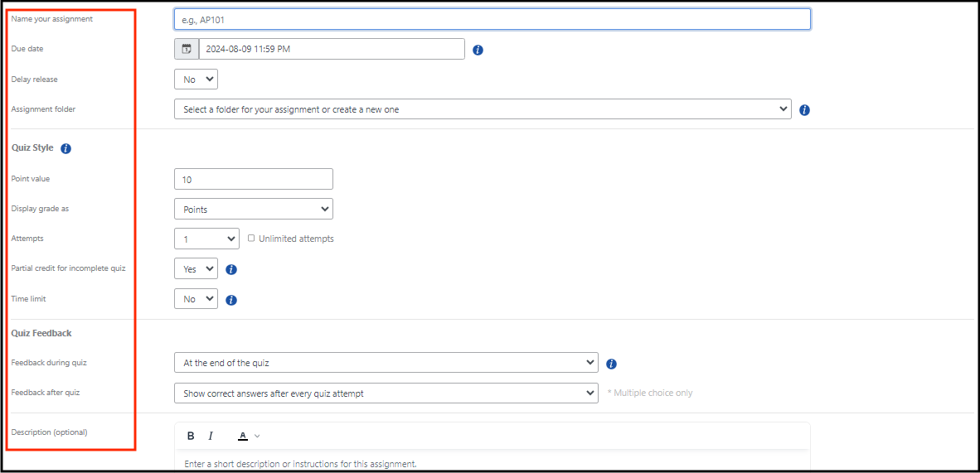Open the Attempts number dropdown
Viewport: 980px width, 473px height.
[206, 239]
